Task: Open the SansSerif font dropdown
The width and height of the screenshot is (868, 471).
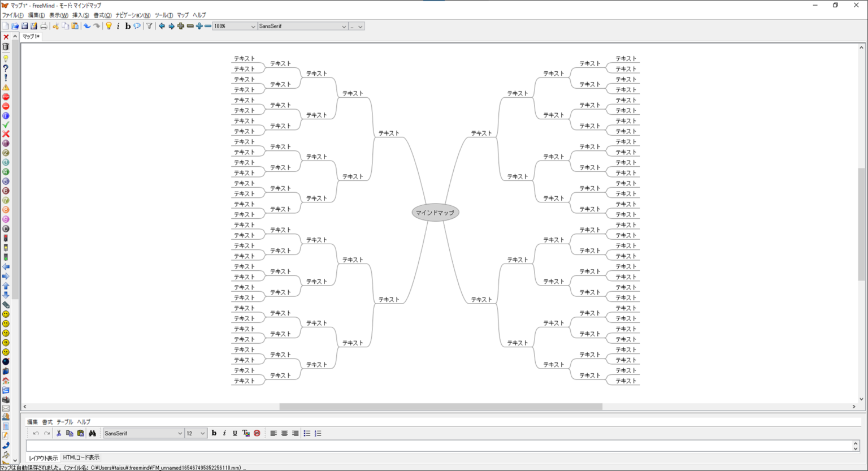Action: point(345,26)
